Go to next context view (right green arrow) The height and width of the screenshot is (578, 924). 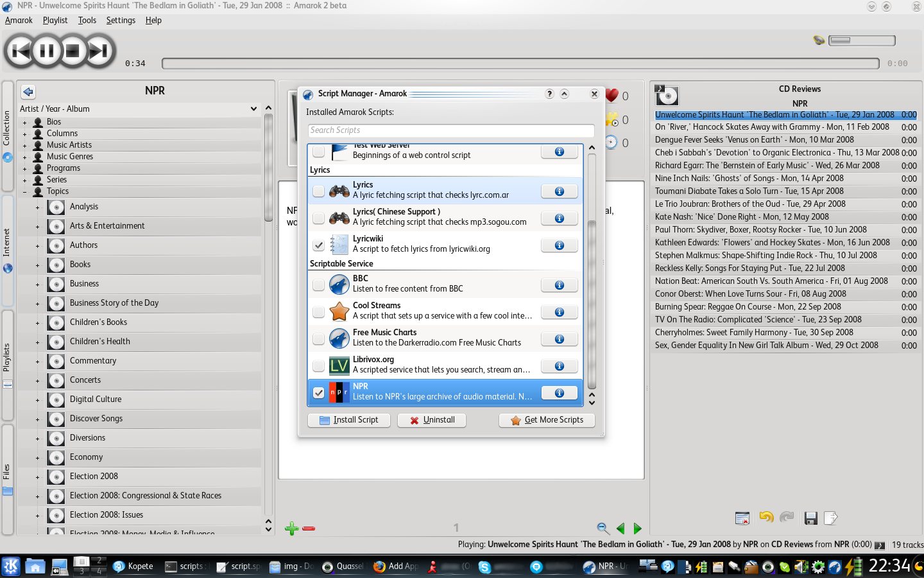637,529
